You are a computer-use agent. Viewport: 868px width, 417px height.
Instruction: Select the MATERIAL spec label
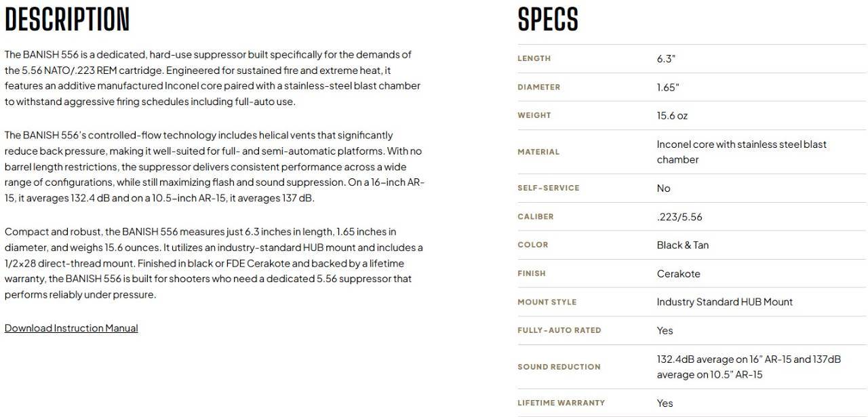[538, 152]
